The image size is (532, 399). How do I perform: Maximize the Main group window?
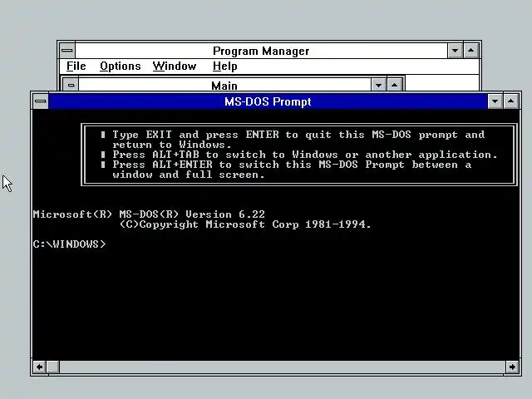tap(394, 85)
